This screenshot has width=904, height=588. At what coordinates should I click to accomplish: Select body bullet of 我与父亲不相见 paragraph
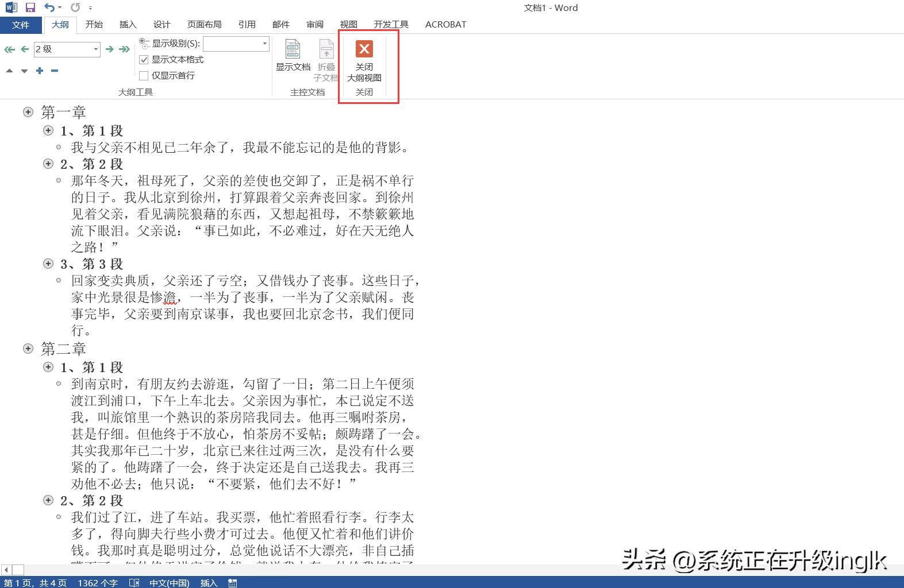coord(59,148)
